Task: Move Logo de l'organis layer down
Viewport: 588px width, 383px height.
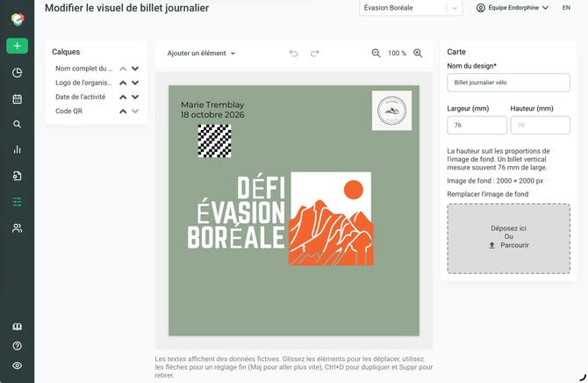Action: pos(135,83)
